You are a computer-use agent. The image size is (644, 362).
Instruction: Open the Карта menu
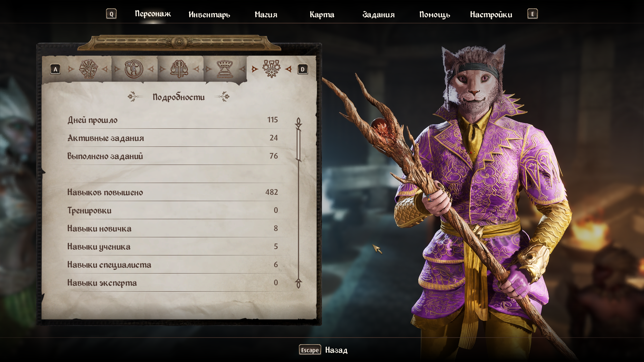322,14
